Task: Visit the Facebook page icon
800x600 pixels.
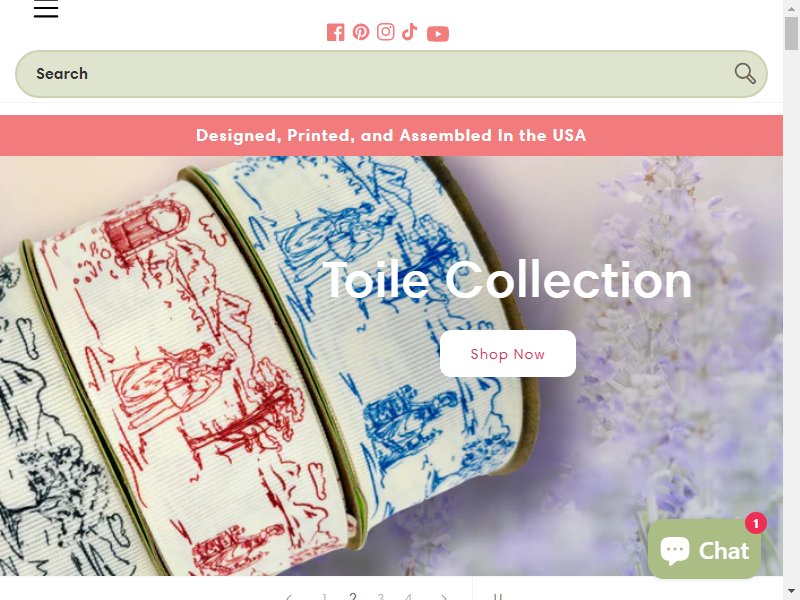Action: [x=335, y=32]
